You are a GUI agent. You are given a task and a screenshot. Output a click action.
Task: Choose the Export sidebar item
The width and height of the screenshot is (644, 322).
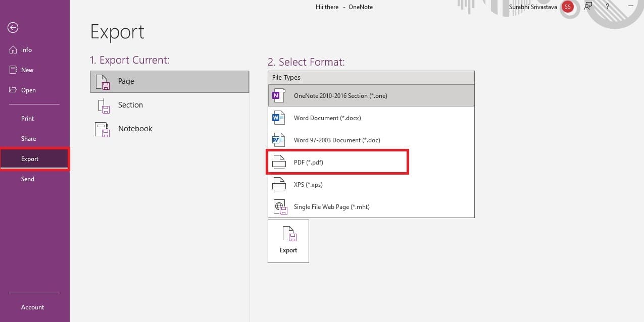tap(30, 159)
